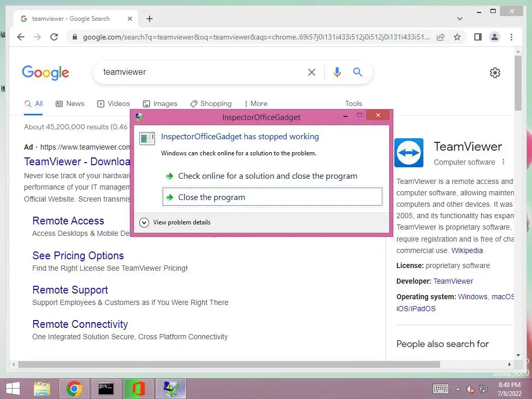Open the Remote Access sitelink
The image size is (532, 399).
click(x=68, y=221)
